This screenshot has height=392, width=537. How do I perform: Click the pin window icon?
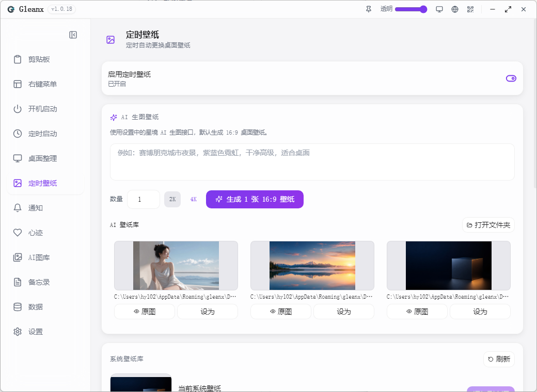point(369,9)
